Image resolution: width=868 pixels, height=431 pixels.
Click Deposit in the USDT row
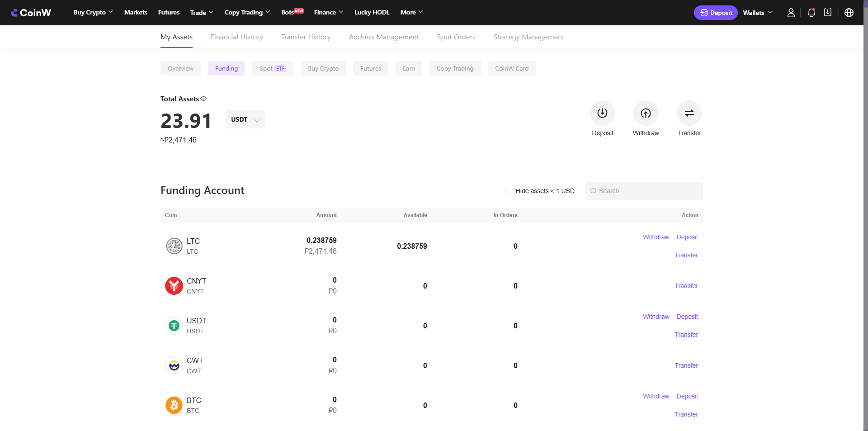[x=687, y=317]
